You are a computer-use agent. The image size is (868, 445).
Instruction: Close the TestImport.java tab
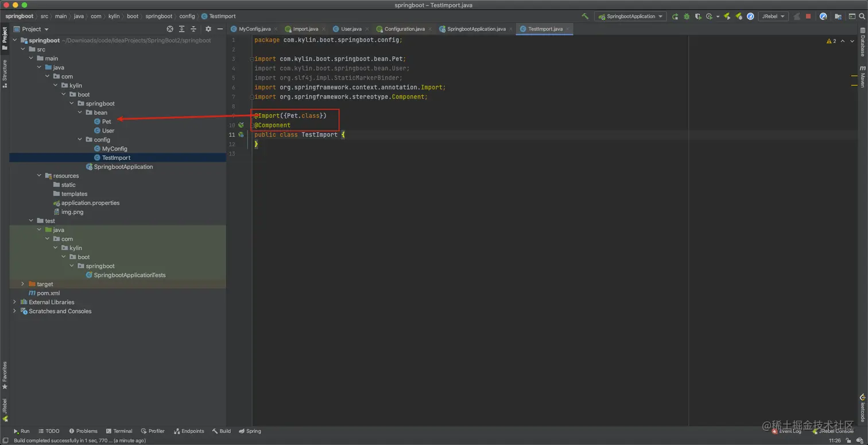(568, 29)
